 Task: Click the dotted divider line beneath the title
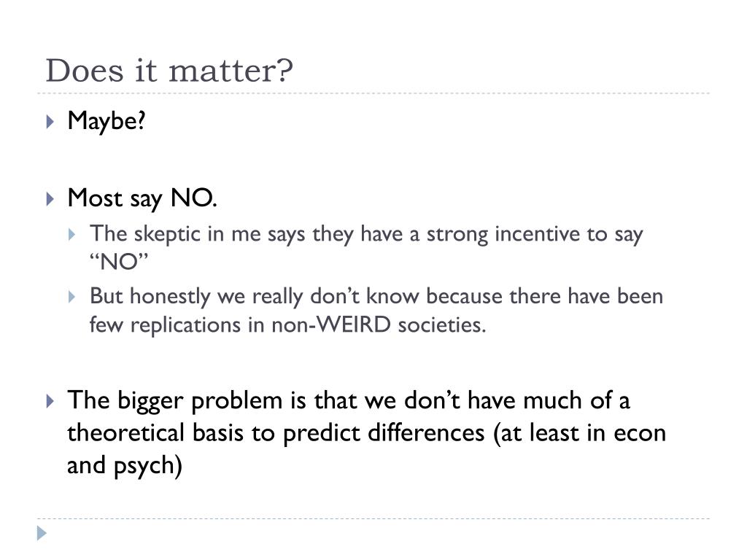point(373,93)
